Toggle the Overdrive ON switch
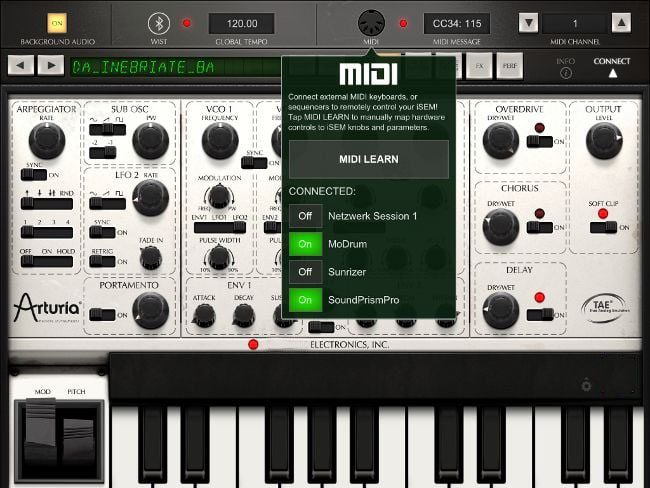 pyautogui.click(x=540, y=141)
